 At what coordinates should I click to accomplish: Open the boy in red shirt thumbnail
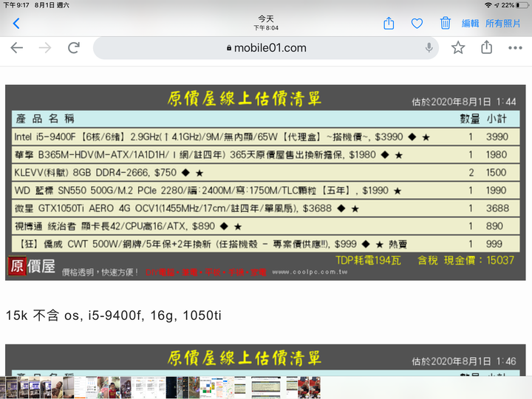[115, 388]
